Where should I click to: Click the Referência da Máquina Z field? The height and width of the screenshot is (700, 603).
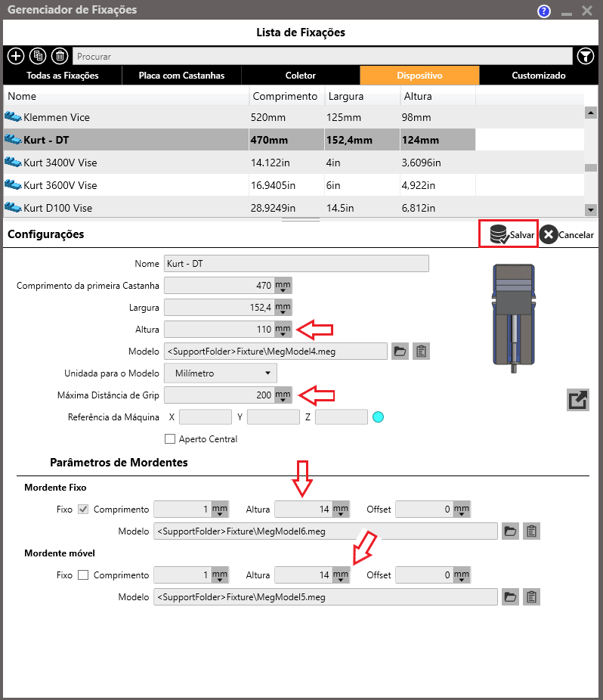tap(342, 417)
